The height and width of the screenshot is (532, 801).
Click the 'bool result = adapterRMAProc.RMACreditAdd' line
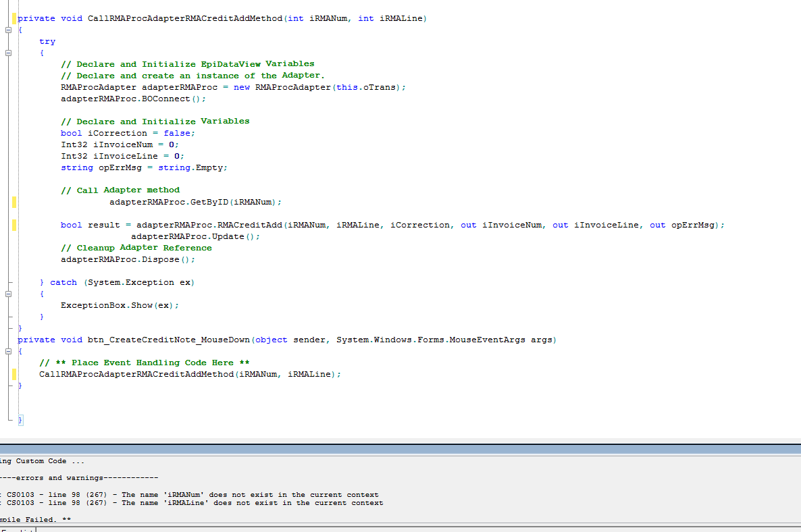click(392, 225)
